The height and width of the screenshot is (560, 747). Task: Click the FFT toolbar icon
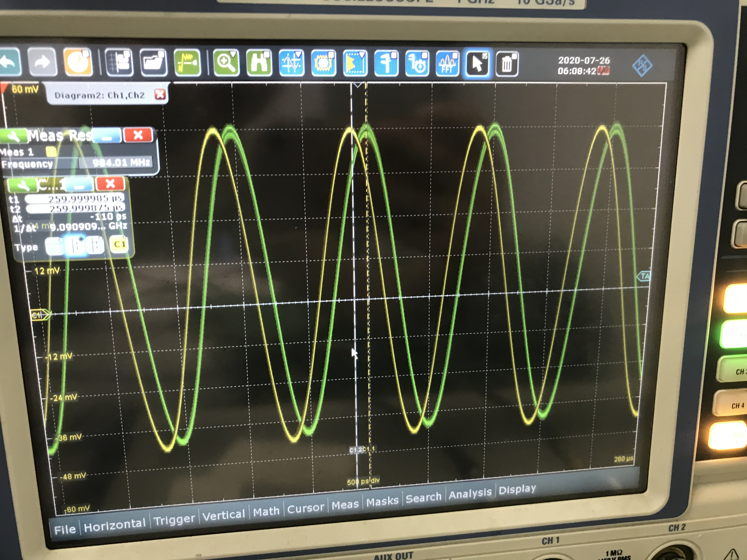(447, 64)
